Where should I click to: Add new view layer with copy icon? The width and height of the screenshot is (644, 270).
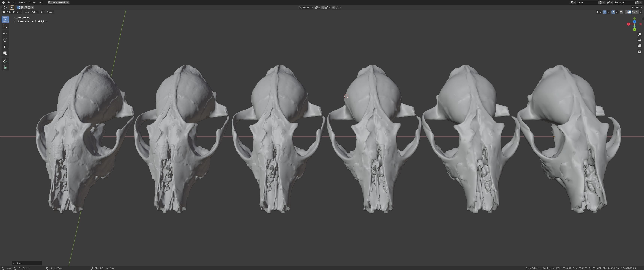click(637, 2)
